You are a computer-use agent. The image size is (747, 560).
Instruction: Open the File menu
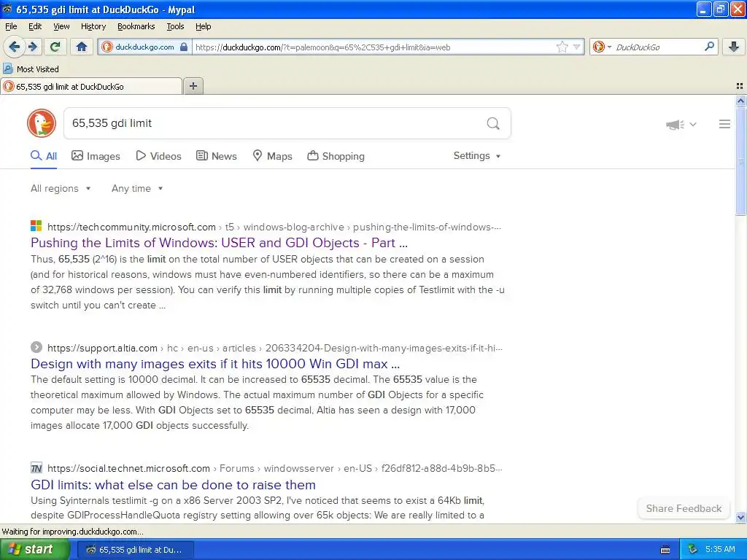[x=11, y=26]
